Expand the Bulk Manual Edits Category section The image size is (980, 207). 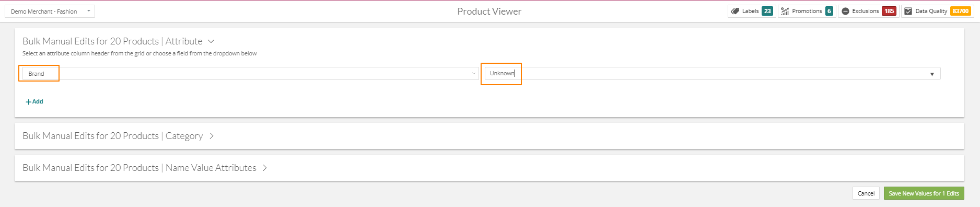pyautogui.click(x=212, y=136)
